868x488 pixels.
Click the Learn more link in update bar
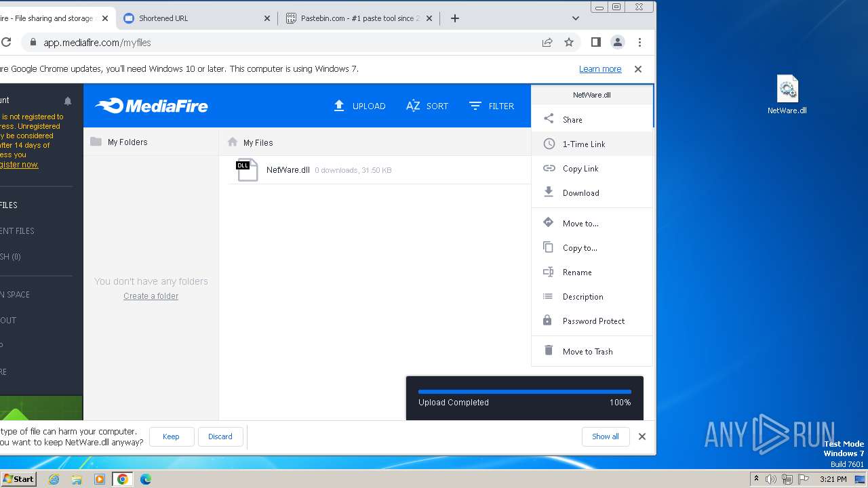coord(600,69)
